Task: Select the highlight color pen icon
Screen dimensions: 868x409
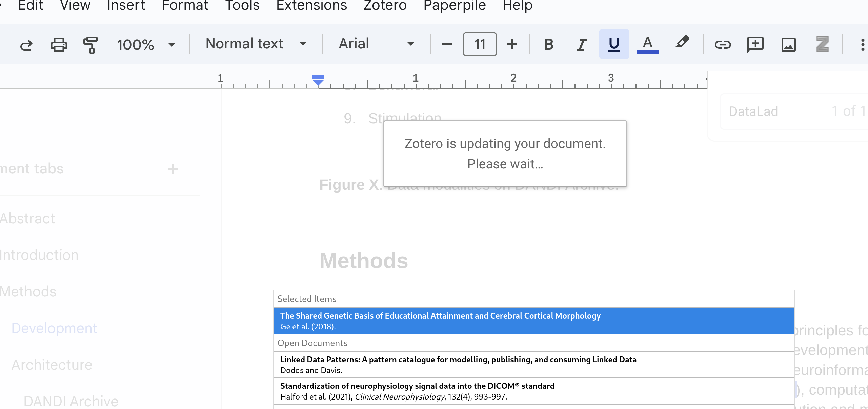Action: 682,43
